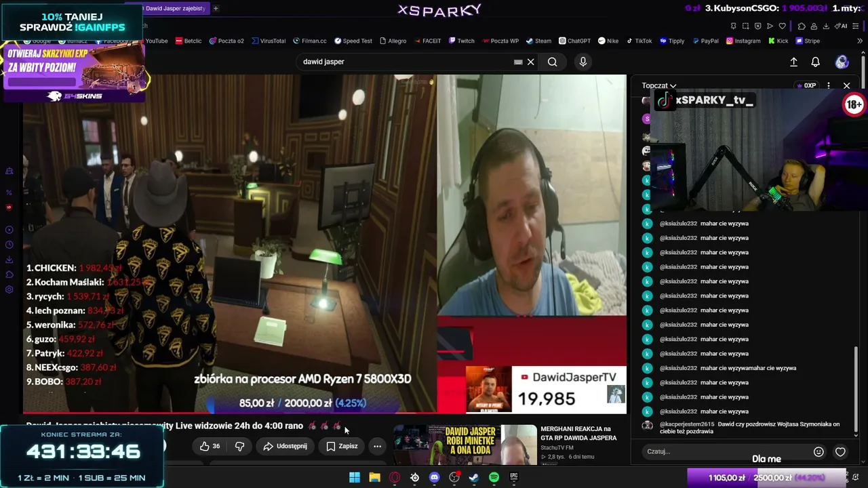The width and height of the screenshot is (868, 488).
Task: Click the 0XP badge in chat header
Action: (806, 85)
